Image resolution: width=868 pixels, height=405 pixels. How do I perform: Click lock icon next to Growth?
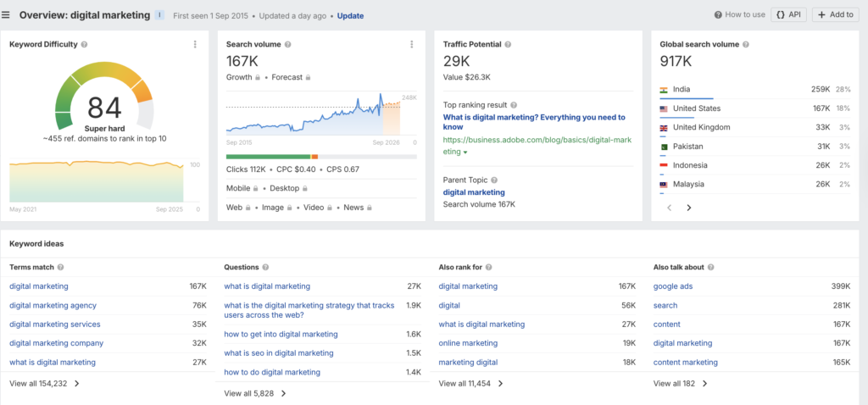pyautogui.click(x=258, y=77)
